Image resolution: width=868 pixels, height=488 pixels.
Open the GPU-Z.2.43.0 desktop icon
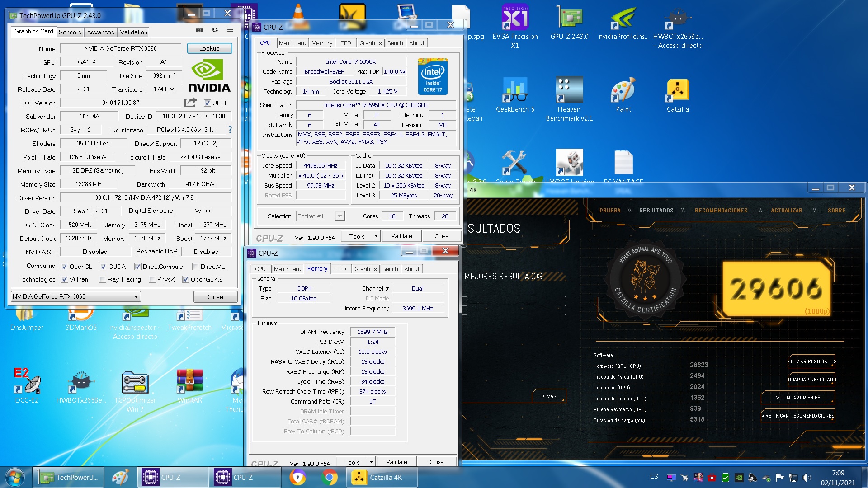click(x=569, y=22)
